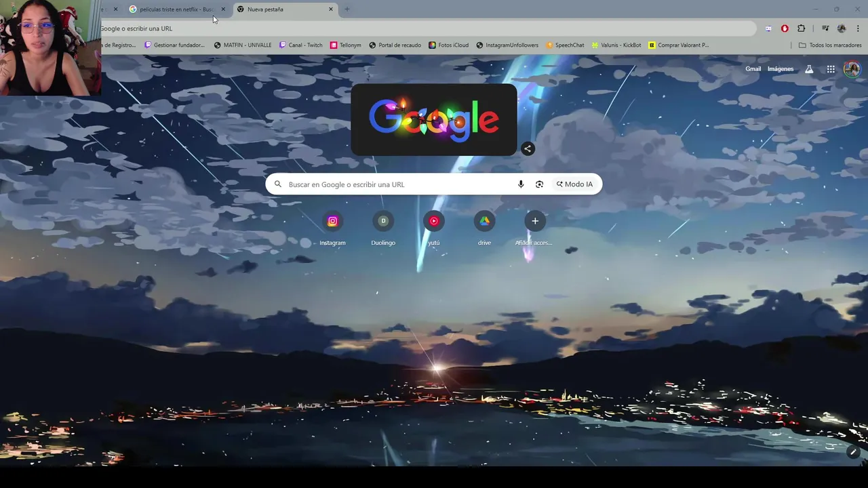The width and height of the screenshot is (868, 488).
Task: Click the Google doodle logo
Action: (434, 120)
